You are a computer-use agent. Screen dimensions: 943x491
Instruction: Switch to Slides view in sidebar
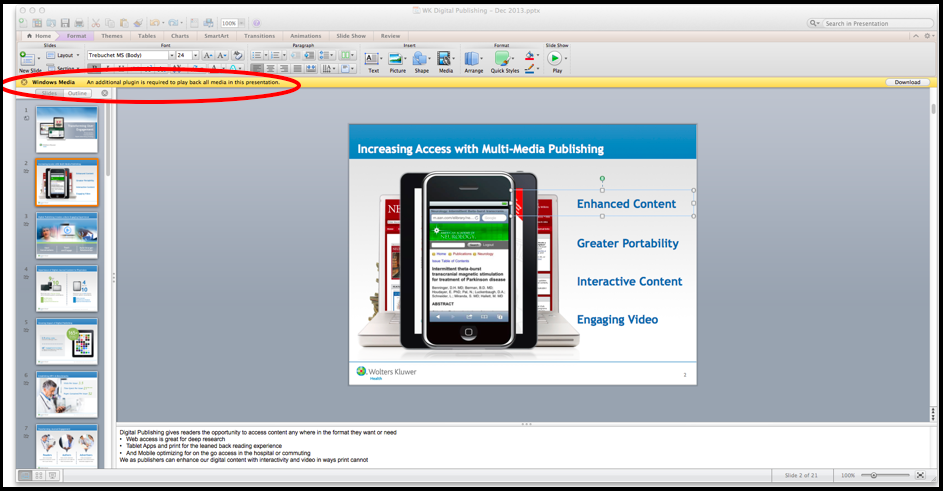coord(49,93)
